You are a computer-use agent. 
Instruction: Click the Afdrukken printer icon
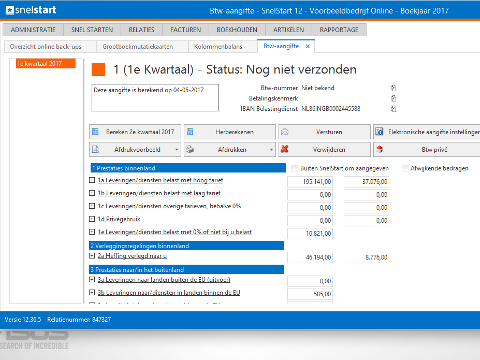190,149
